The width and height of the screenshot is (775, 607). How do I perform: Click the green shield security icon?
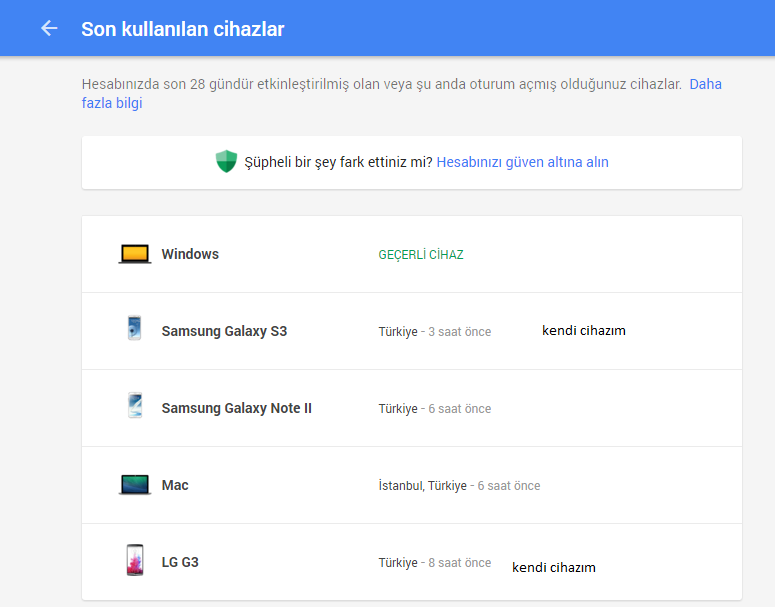226,161
